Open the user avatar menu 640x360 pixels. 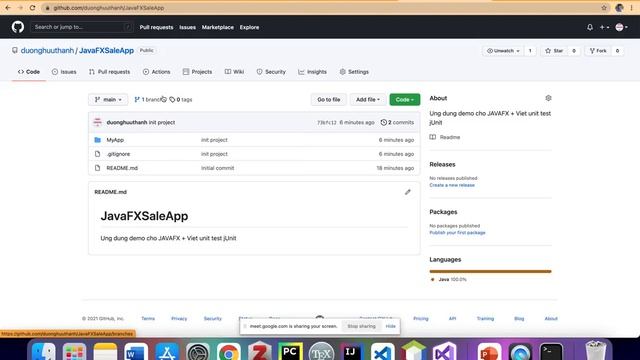pyautogui.click(x=621, y=27)
